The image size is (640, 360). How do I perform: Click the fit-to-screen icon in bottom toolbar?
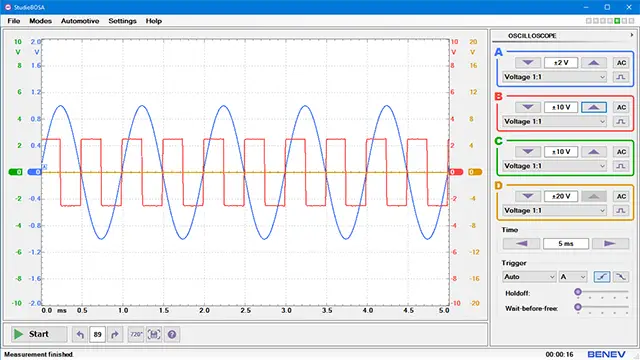(x=154, y=335)
